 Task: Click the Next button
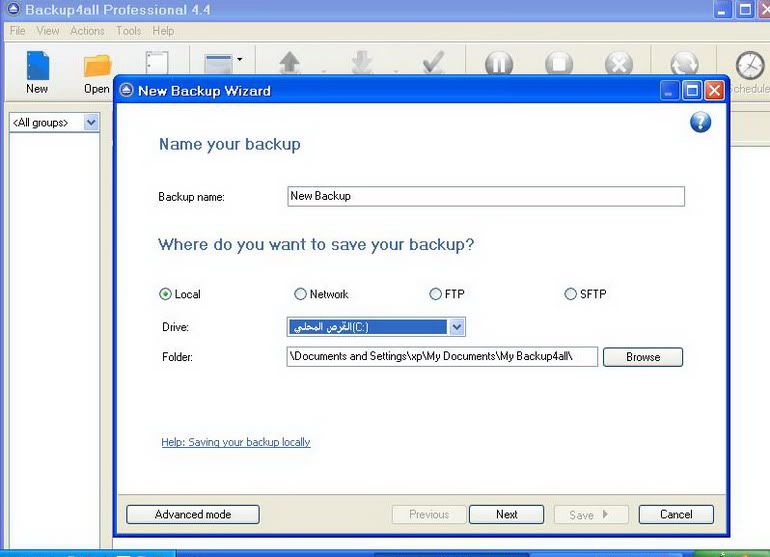(506, 514)
